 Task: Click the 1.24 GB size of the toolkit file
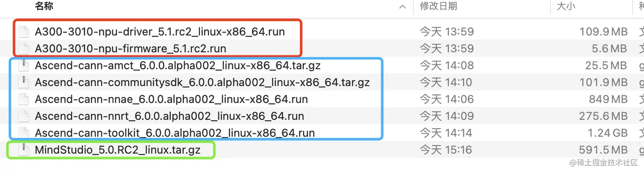pos(609,133)
